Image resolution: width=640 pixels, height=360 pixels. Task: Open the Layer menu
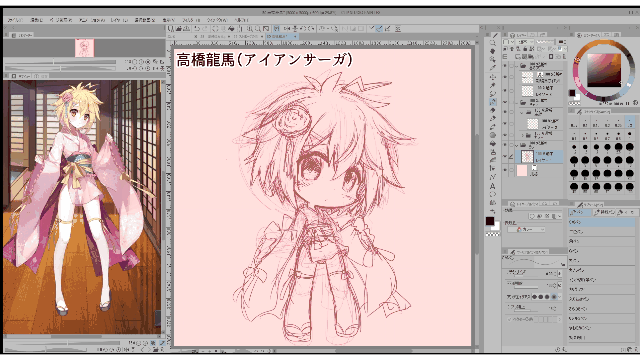[119, 20]
